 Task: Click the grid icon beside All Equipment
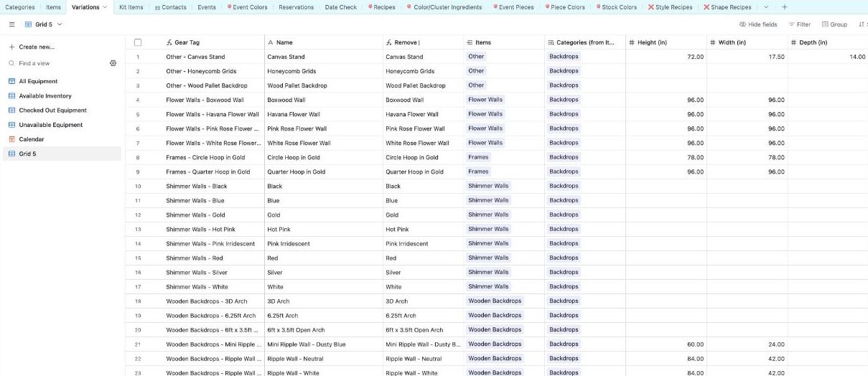click(11, 82)
